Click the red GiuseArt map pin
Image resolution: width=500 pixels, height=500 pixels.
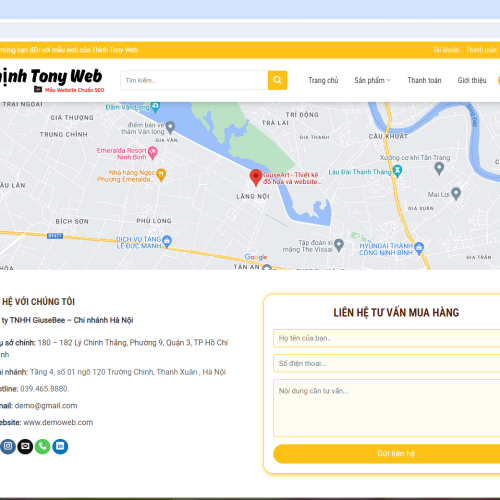(256, 177)
